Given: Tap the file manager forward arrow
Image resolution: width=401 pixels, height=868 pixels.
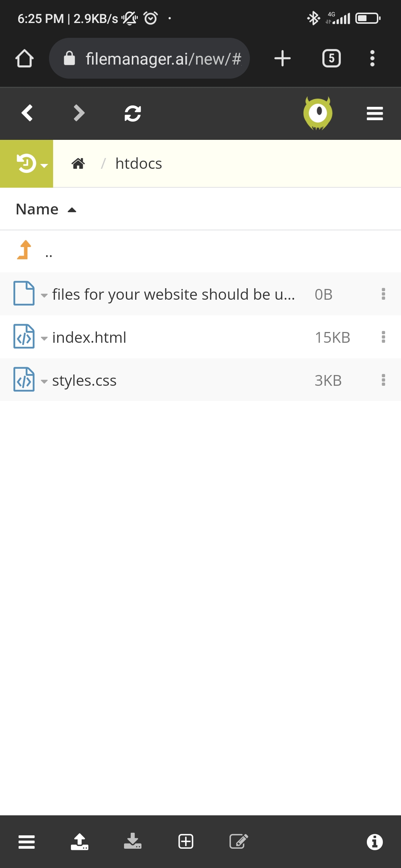Looking at the screenshot, I should [79, 113].
